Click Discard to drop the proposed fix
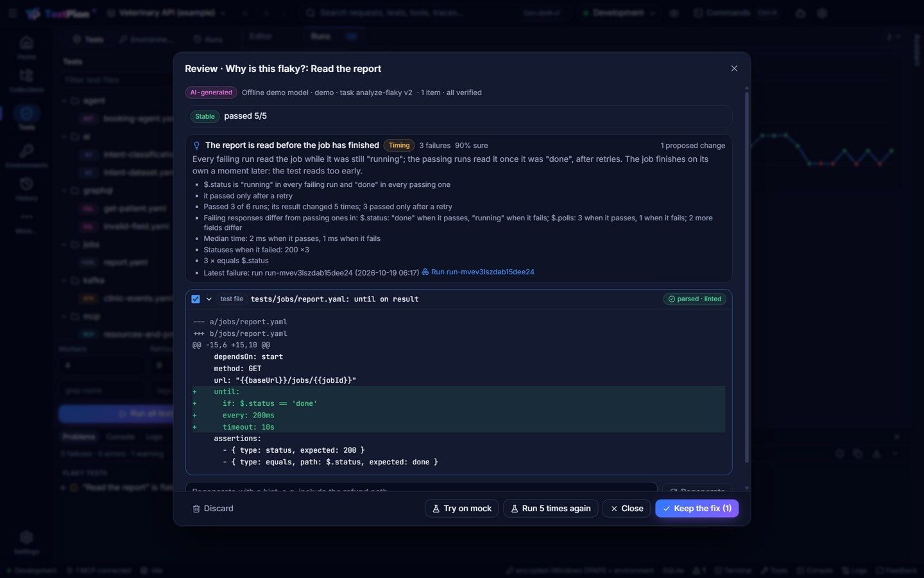This screenshot has width=924, height=578. click(213, 509)
